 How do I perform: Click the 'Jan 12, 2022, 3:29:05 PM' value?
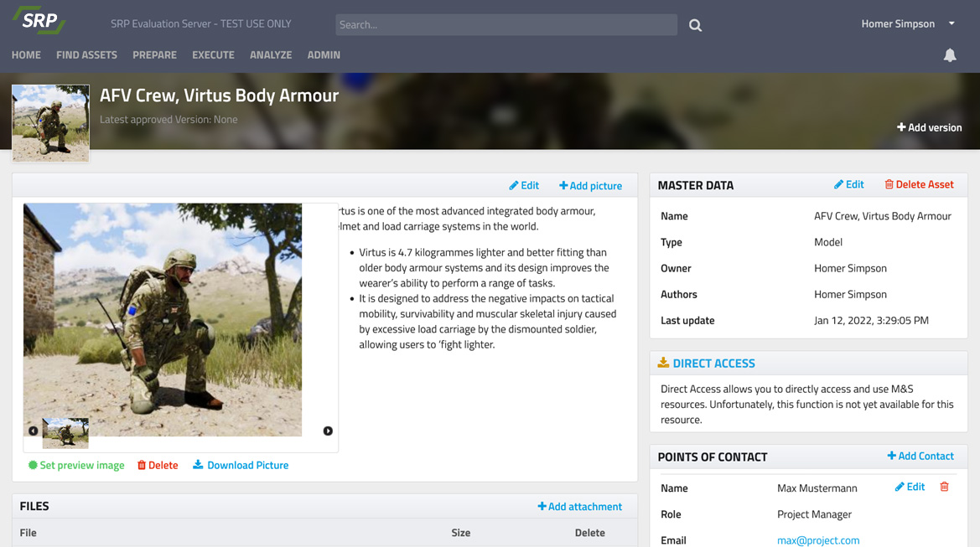pos(871,320)
